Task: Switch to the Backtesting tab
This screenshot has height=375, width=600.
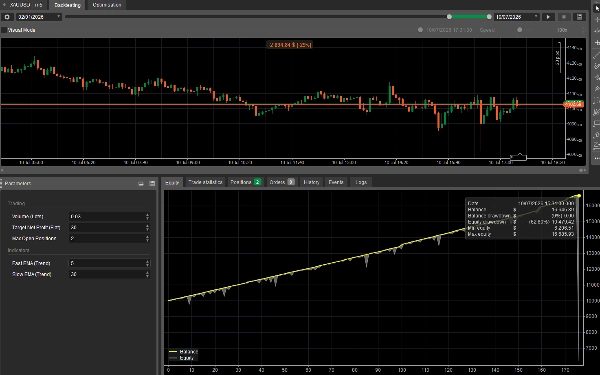Action: [x=67, y=5]
